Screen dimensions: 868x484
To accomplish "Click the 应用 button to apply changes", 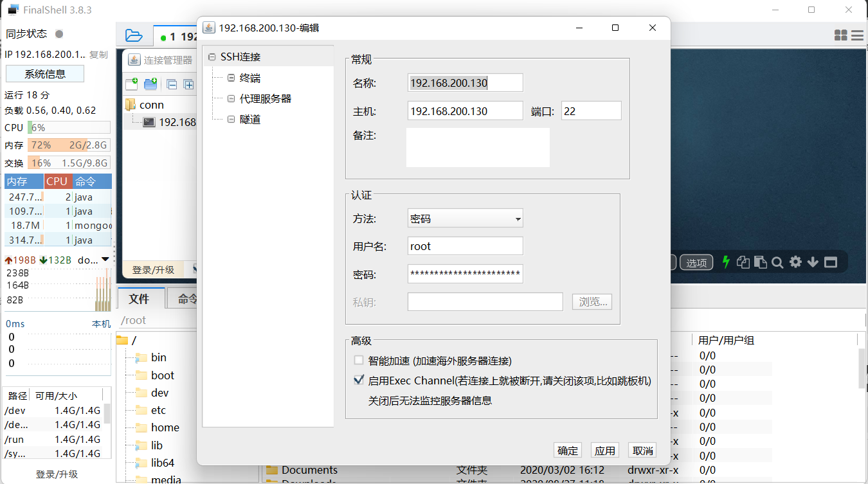I will coord(604,450).
